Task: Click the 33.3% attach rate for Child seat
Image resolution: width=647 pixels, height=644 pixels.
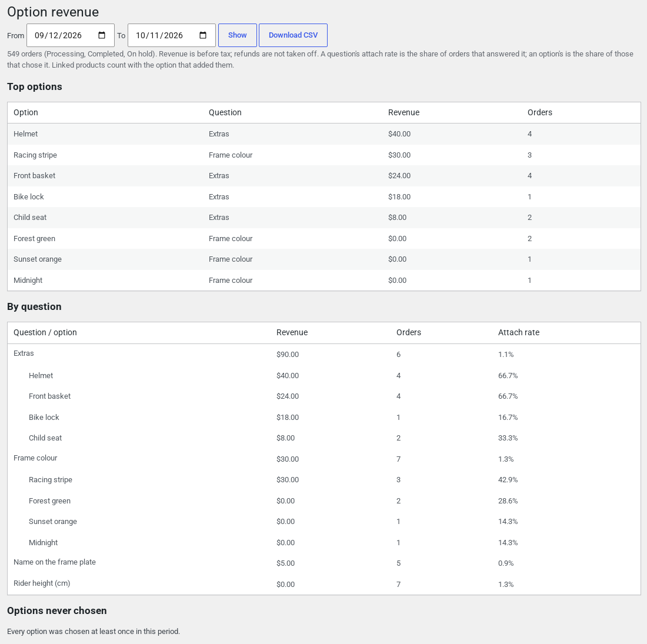Action: pos(508,438)
